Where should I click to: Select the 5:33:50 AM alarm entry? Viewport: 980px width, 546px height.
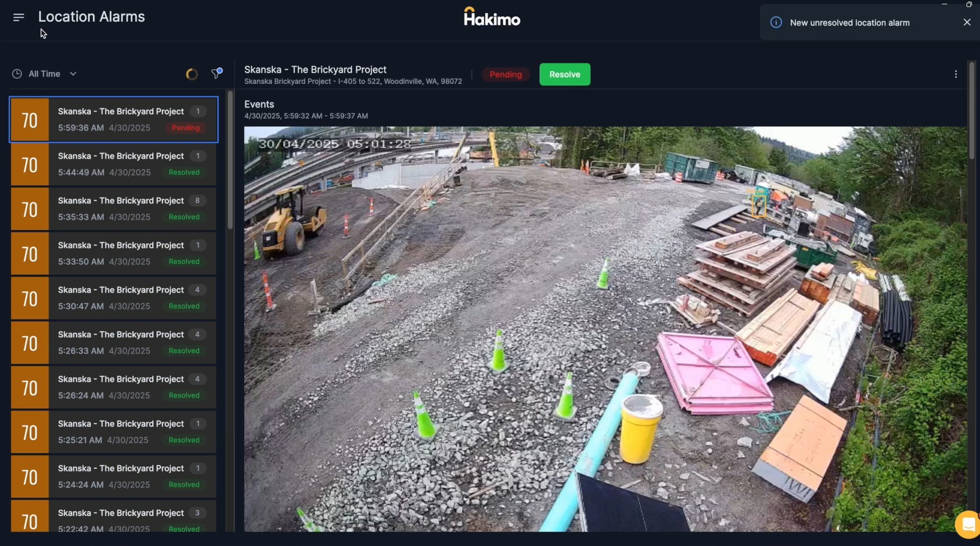(114, 253)
